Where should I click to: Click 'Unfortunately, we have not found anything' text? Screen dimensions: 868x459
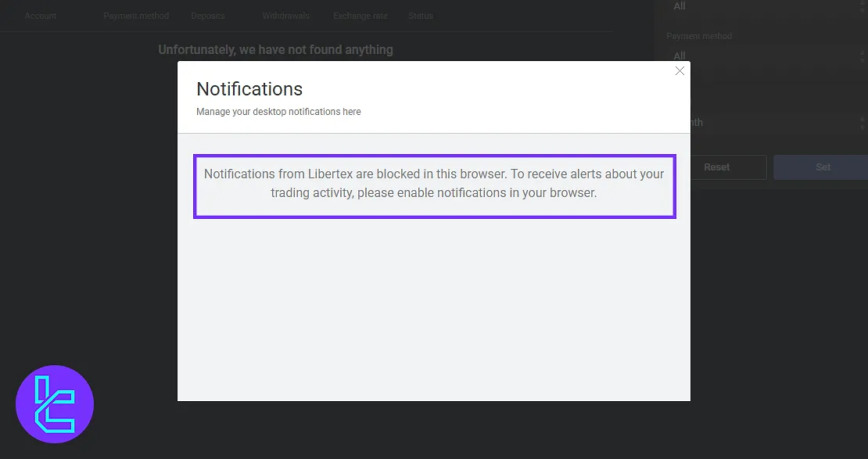point(276,50)
